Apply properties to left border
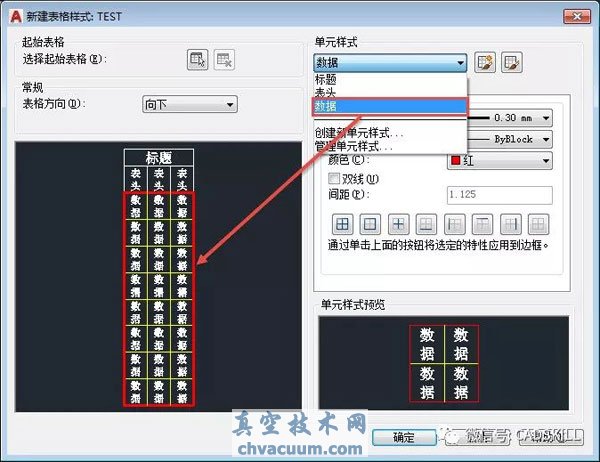Screen dimensions: 600x462 tap(455, 224)
